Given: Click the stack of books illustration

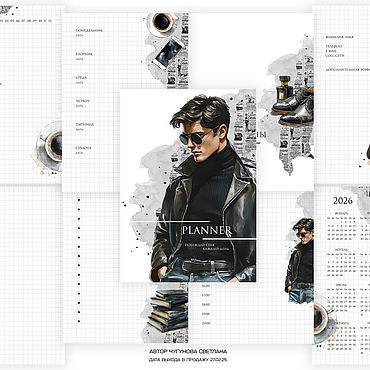Looking at the screenshot, I should (169, 311).
